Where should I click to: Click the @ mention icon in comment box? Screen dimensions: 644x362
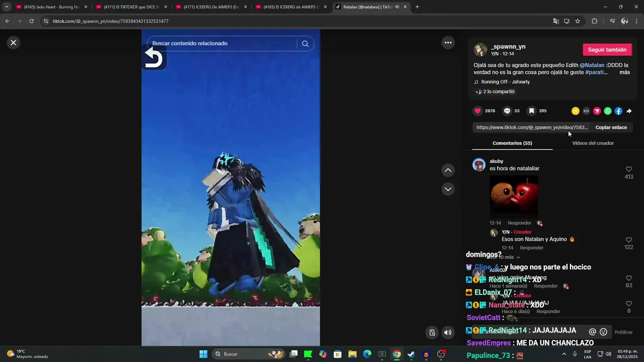(x=592, y=332)
